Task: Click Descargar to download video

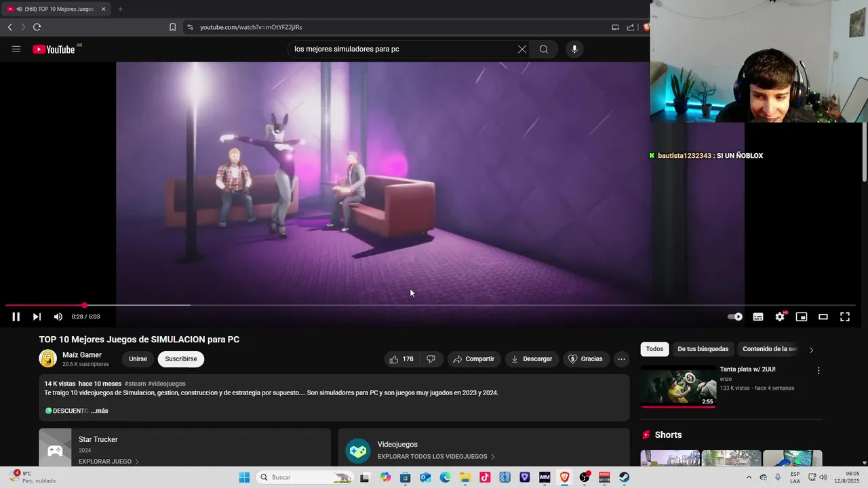Action: point(532,359)
